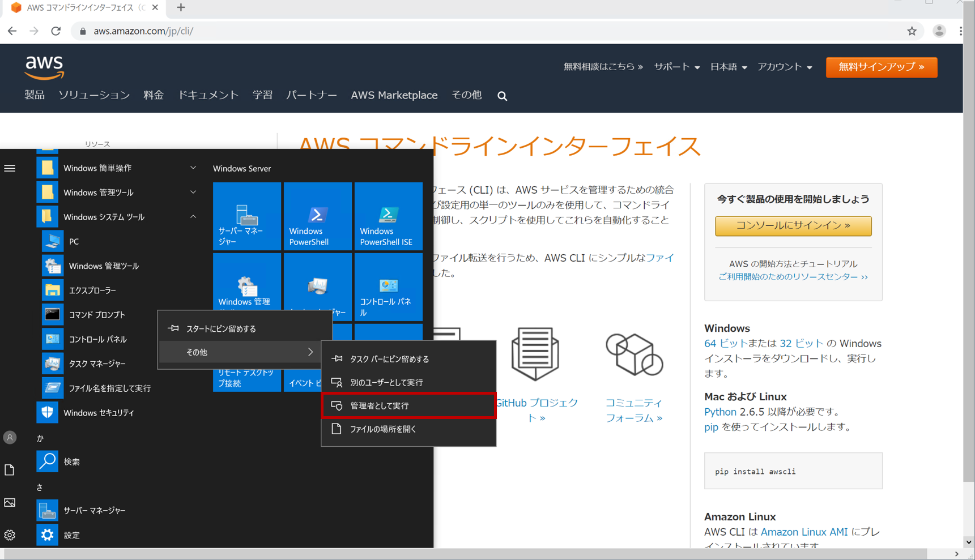The width and height of the screenshot is (975, 560).
Task: Open the コミュニティフォーラム link
Action: (x=634, y=410)
